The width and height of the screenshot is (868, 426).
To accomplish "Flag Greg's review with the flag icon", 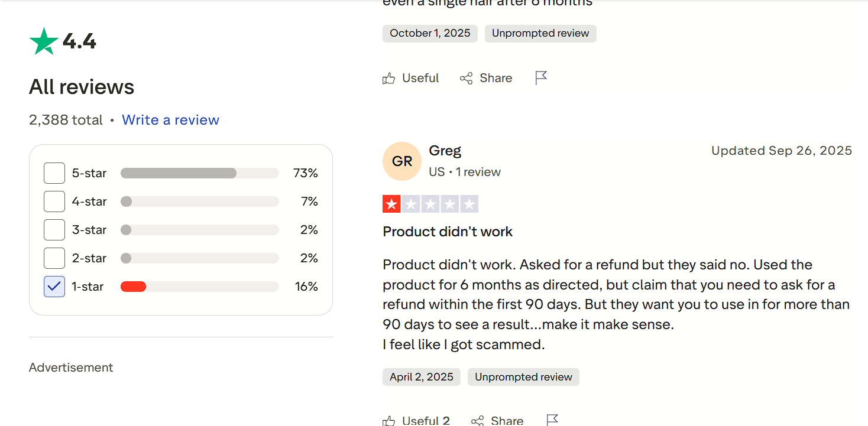I will point(552,420).
